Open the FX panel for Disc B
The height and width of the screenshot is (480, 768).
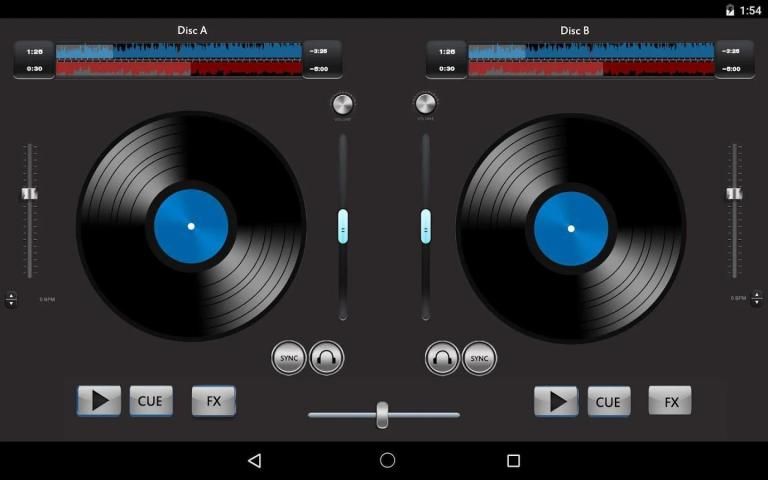pyautogui.click(x=670, y=401)
